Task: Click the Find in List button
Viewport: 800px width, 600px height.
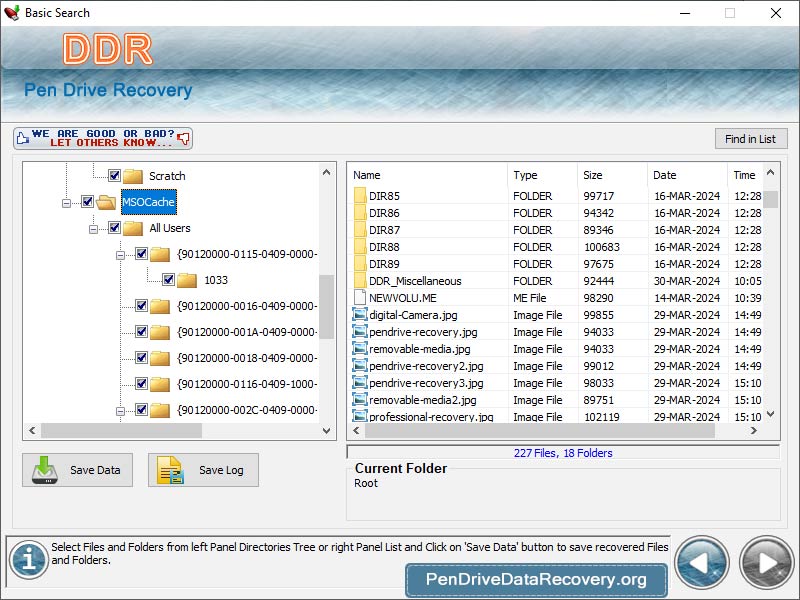Action: [751, 138]
